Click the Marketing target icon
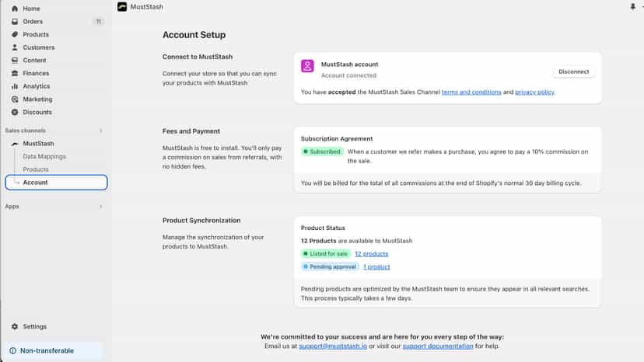Image resolution: width=644 pixels, height=362 pixels. 15,99
